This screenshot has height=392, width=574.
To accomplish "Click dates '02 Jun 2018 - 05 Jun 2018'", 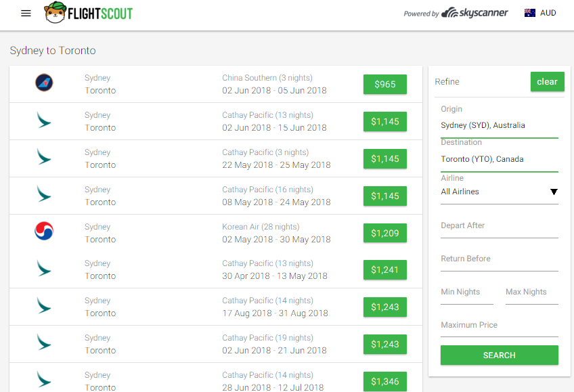I will pos(274,91).
